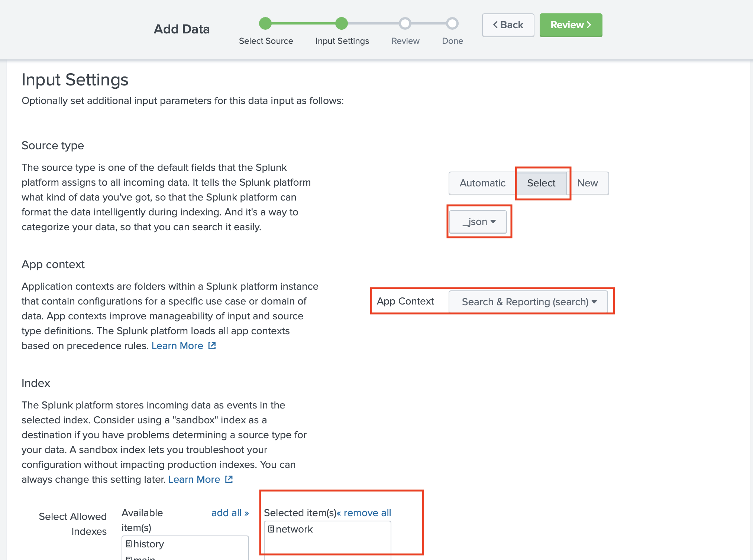This screenshot has width=753, height=560.
Task: Click the Review step circle in progress bar
Action: tap(405, 23)
